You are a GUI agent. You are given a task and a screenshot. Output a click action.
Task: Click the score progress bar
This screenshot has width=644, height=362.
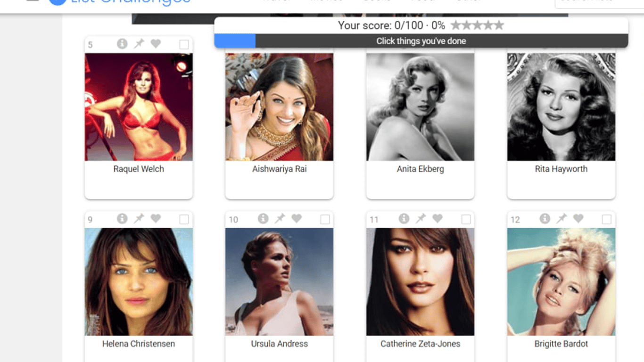(421, 41)
